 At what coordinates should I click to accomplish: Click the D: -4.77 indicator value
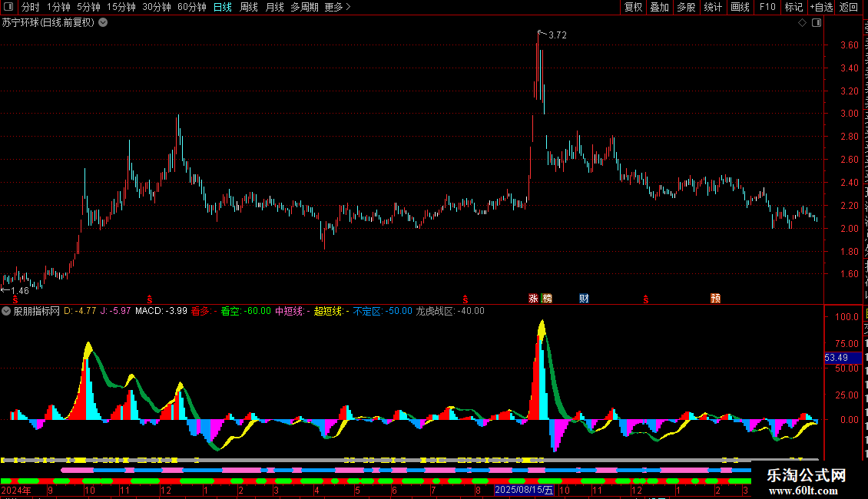point(80,311)
